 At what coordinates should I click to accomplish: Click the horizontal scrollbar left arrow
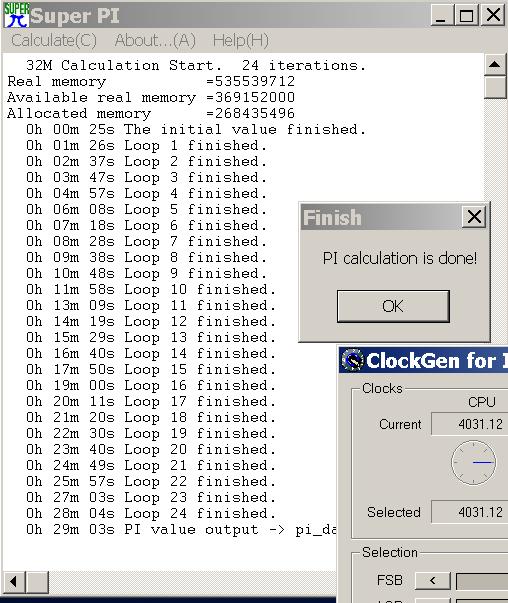pos(15,582)
